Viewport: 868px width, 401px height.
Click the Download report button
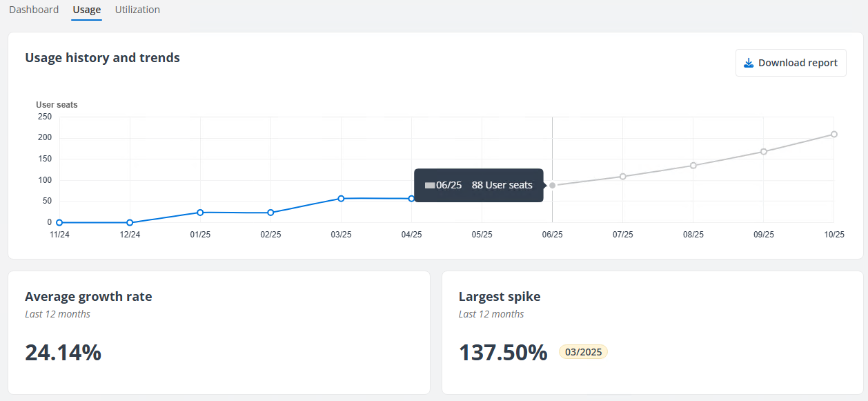coord(791,62)
